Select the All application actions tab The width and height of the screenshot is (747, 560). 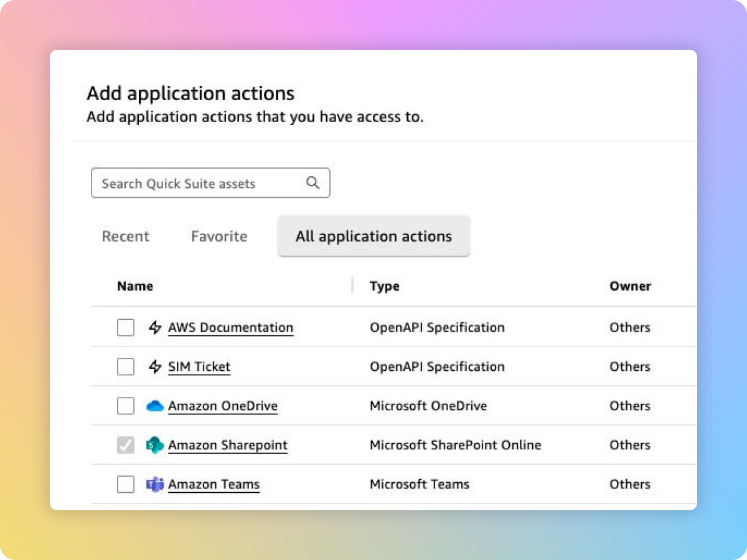(x=374, y=236)
